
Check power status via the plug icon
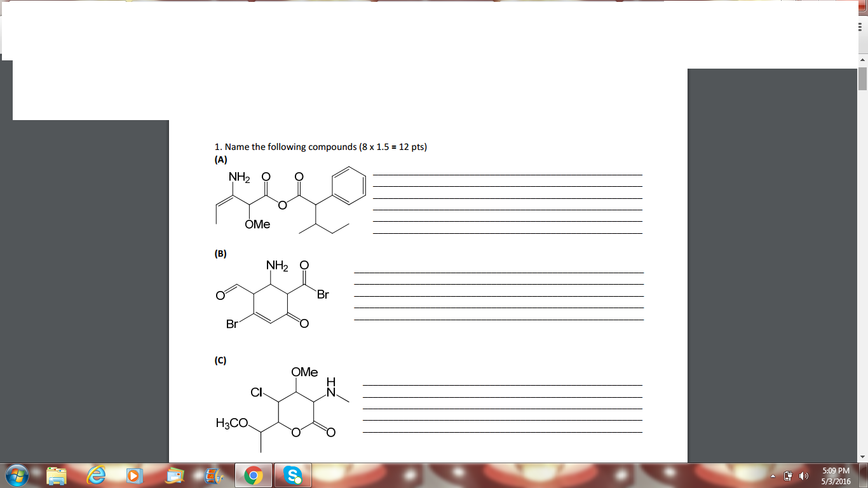(788, 475)
